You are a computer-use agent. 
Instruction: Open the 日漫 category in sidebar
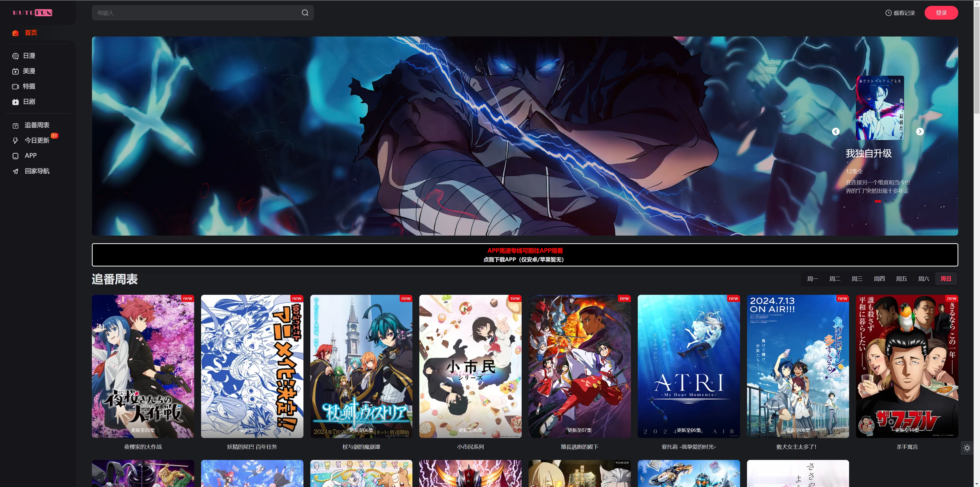(29, 56)
